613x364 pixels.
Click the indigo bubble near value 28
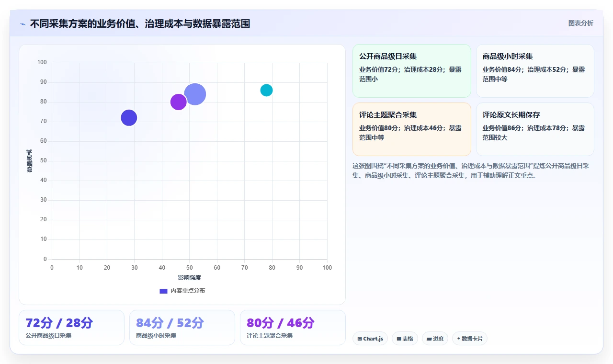pos(129,117)
